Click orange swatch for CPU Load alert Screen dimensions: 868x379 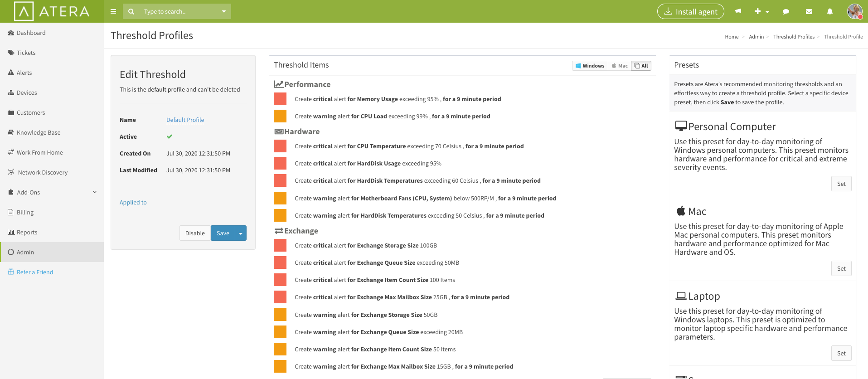280,116
